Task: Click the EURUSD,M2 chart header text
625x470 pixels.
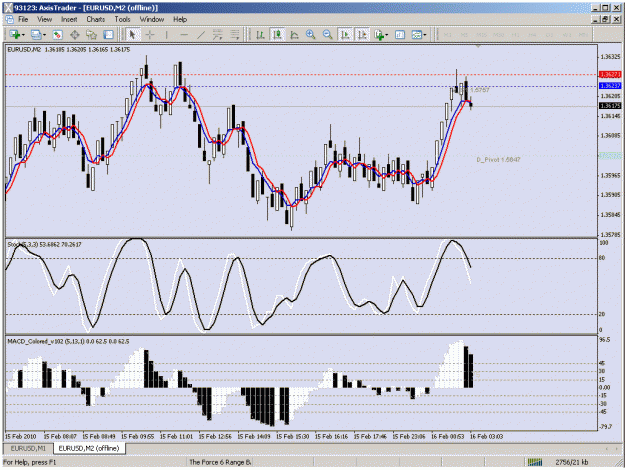Action: (69, 49)
